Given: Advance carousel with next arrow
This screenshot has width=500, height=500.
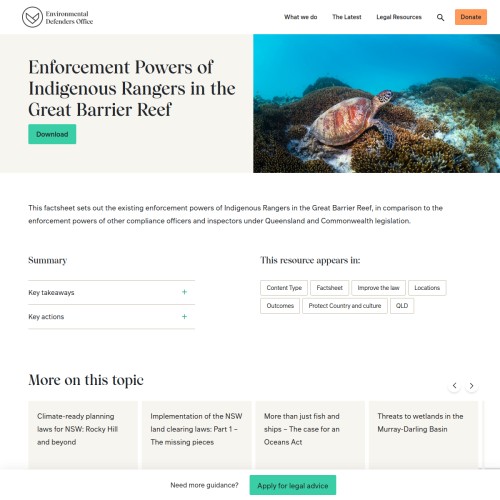Looking at the screenshot, I should [471, 386].
